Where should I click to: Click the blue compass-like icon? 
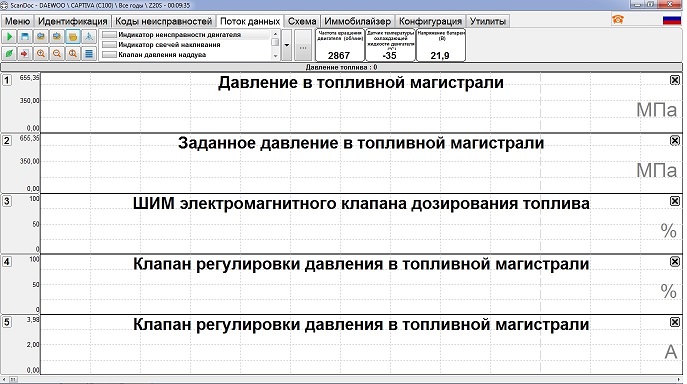click(x=89, y=37)
